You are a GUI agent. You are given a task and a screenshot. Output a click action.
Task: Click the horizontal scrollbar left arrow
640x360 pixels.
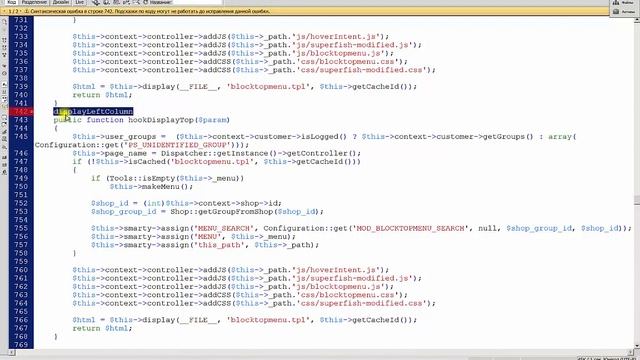pos(12,353)
